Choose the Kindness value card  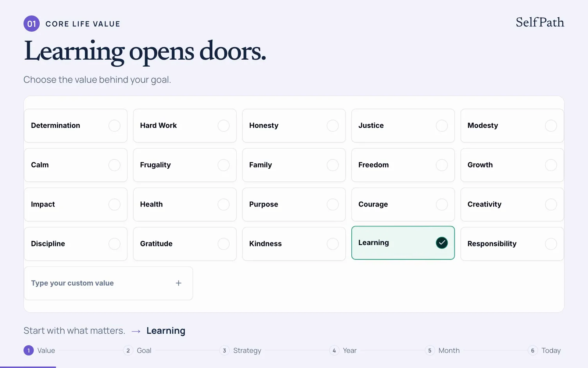tap(294, 244)
